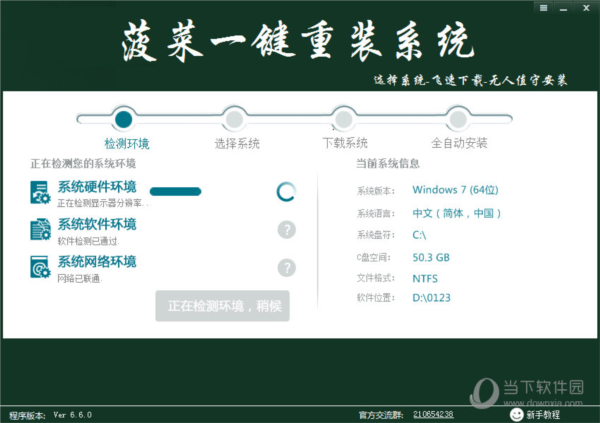
Task: Click the smiley face icon near 新手教程
Action: click(516, 414)
